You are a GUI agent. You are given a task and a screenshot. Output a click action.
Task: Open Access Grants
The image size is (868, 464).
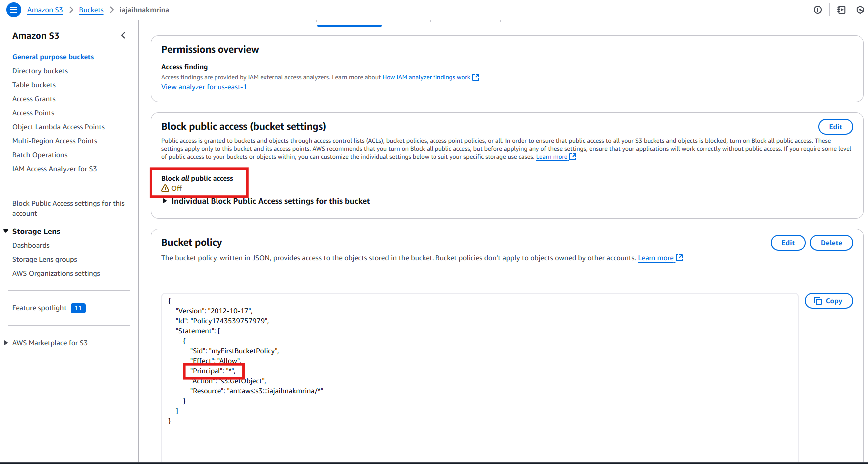pyautogui.click(x=34, y=99)
